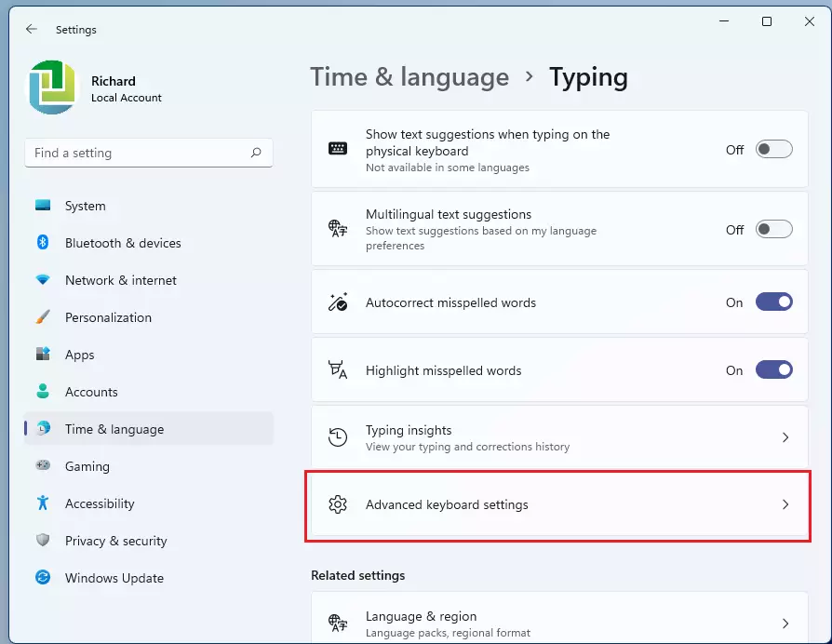Click the back arrow in Settings title bar
This screenshot has width=832, height=644.
pos(32,29)
